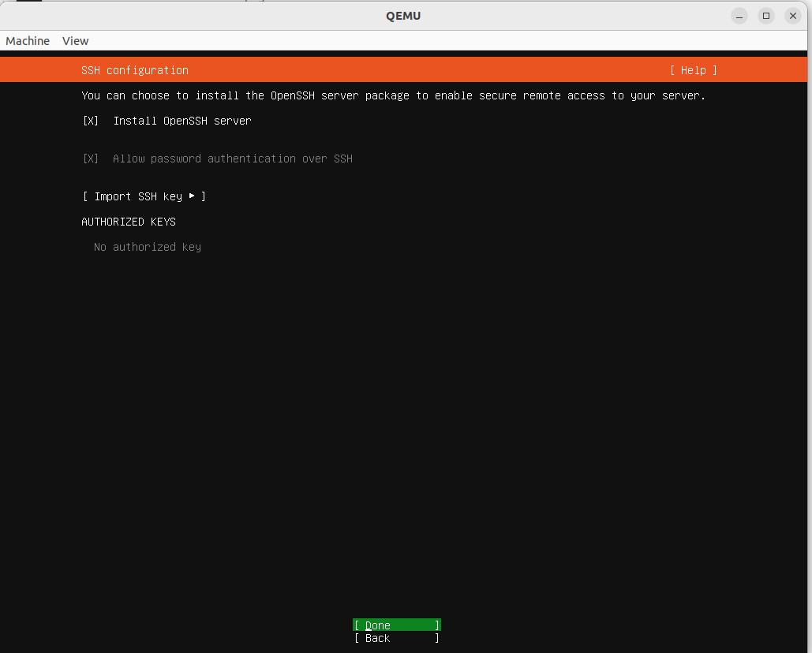Select Back to return to previous step
This screenshot has width=812, height=653.
(396, 638)
